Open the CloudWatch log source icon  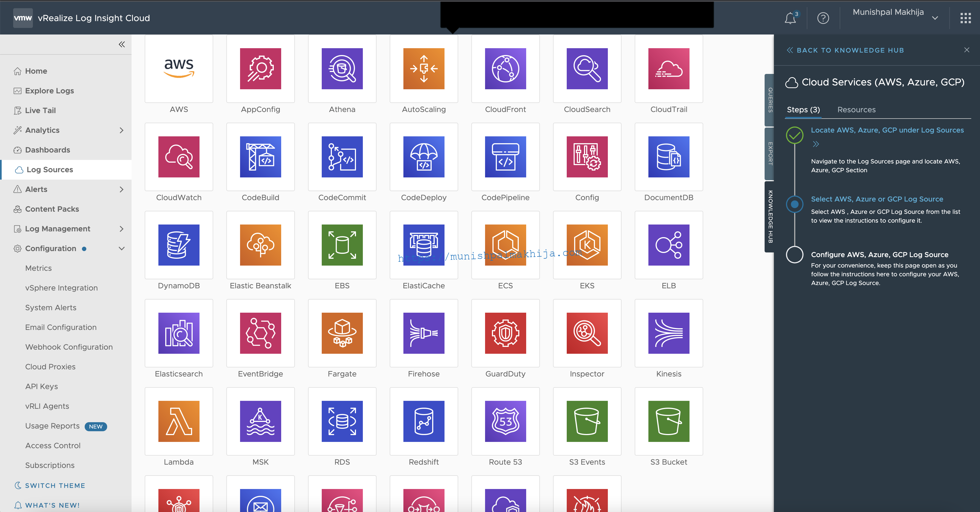tap(179, 157)
